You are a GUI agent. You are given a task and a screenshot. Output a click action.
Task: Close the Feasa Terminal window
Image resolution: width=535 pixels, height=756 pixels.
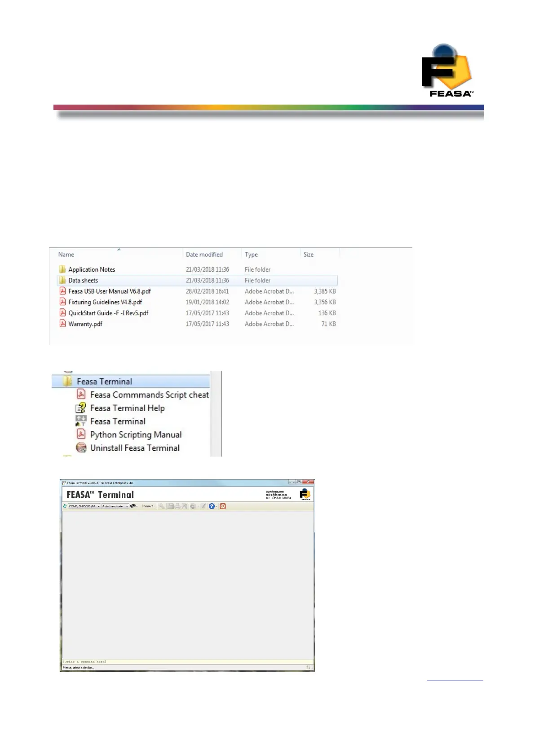(308, 482)
